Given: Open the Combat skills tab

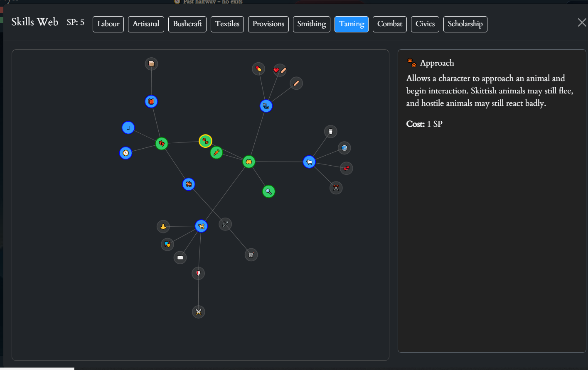Looking at the screenshot, I should [390, 24].
